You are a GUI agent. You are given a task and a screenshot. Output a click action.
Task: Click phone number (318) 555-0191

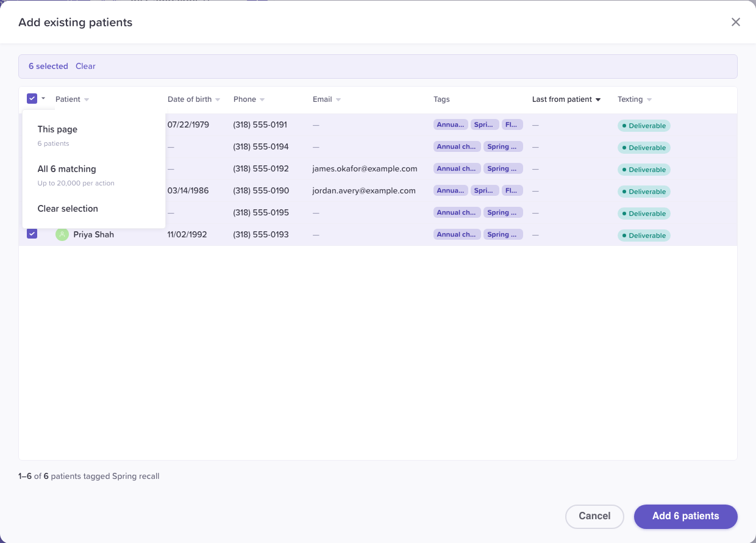point(261,124)
